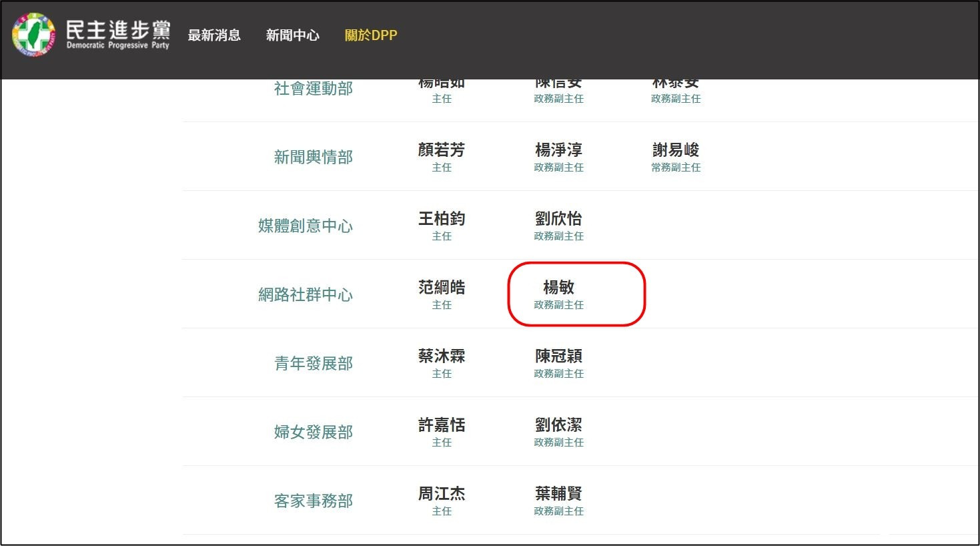
Task: Open the 新聞中心 menu
Action: (292, 35)
